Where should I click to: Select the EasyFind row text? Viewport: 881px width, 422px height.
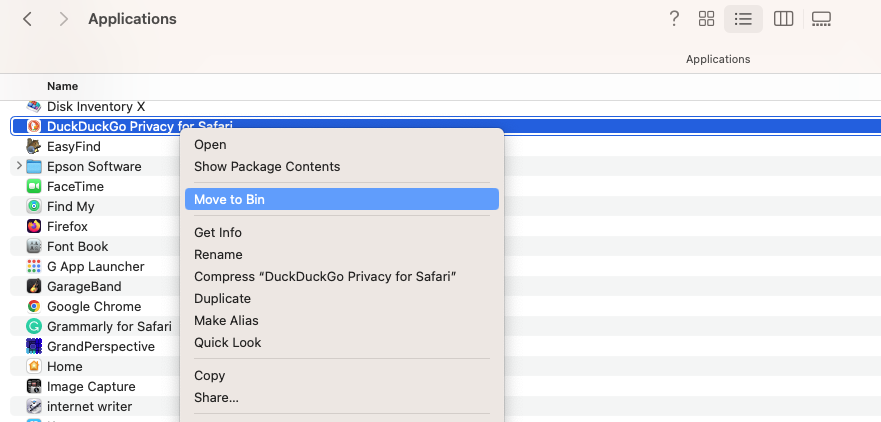point(74,147)
